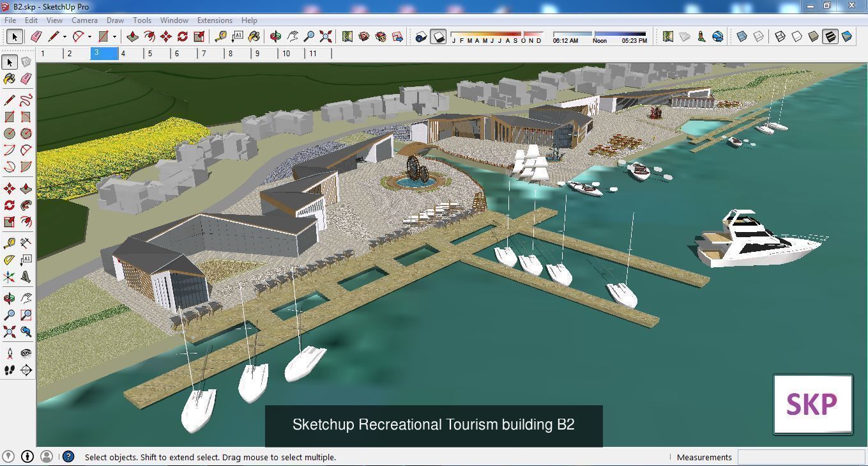Switch to scene tab 1
Viewport: 868px width, 466px height.
[50, 54]
